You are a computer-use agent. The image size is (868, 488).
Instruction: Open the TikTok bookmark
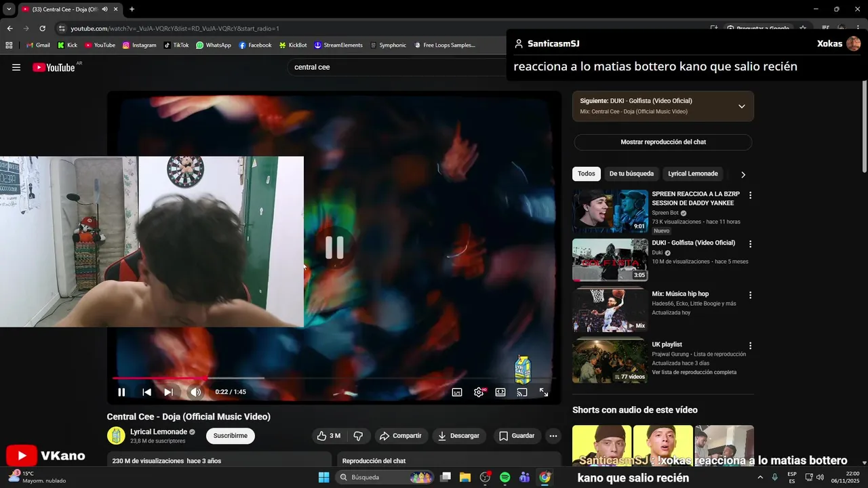(x=176, y=45)
